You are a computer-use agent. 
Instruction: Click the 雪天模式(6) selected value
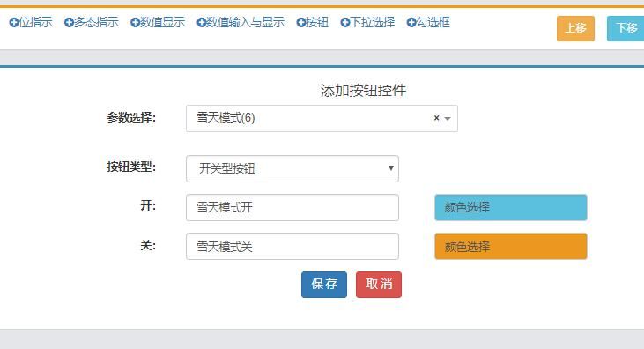coord(226,118)
